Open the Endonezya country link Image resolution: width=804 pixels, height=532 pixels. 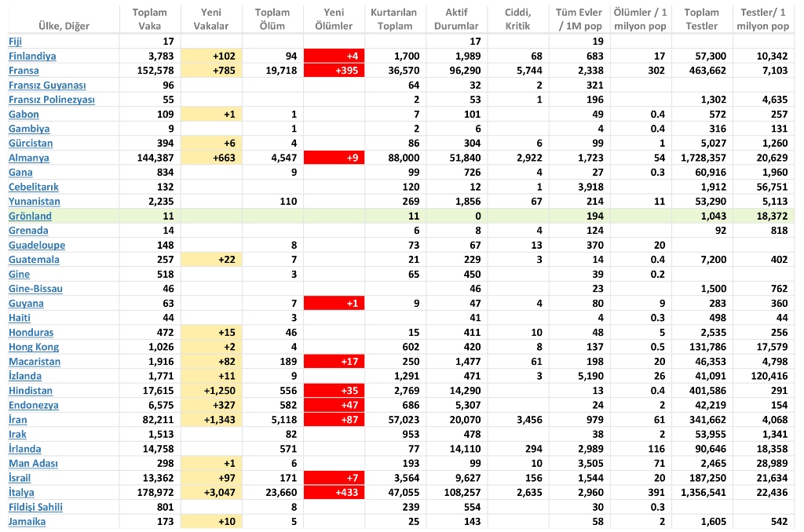(33, 405)
